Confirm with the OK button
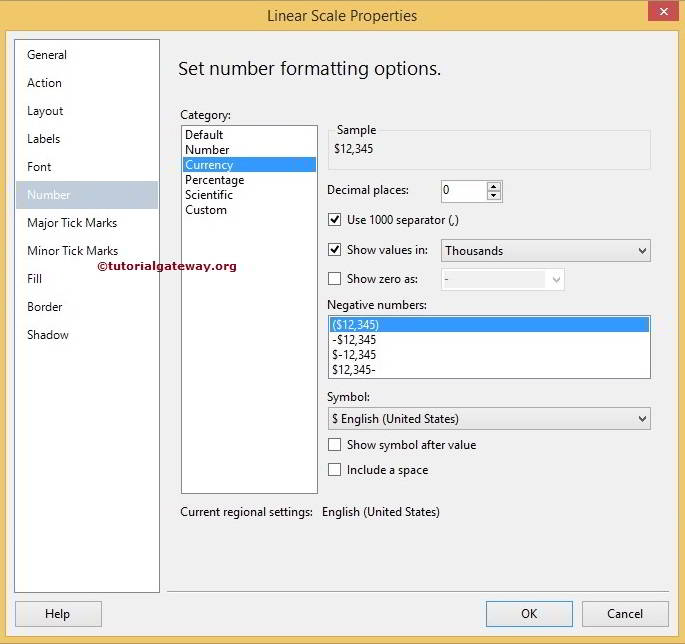Image resolution: width=685 pixels, height=644 pixels. [529, 614]
